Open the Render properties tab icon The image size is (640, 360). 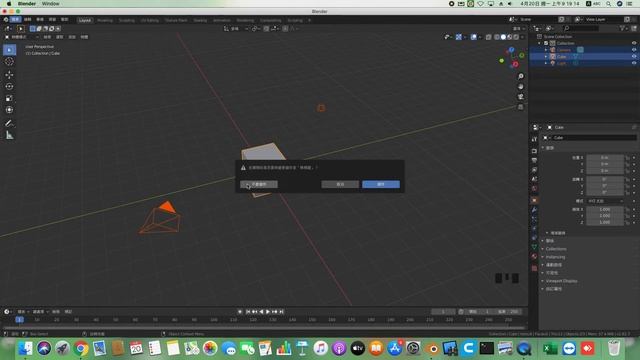pyautogui.click(x=534, y=151)
